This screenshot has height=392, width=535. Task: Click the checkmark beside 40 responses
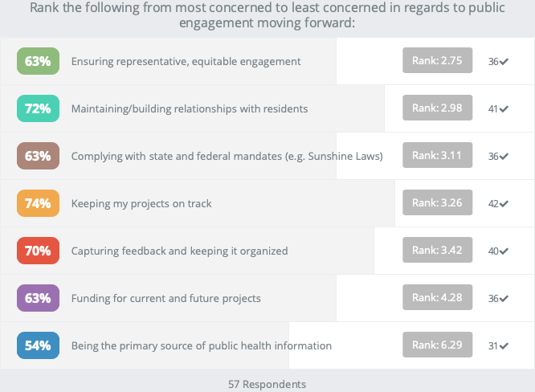[x=504, y=251]
